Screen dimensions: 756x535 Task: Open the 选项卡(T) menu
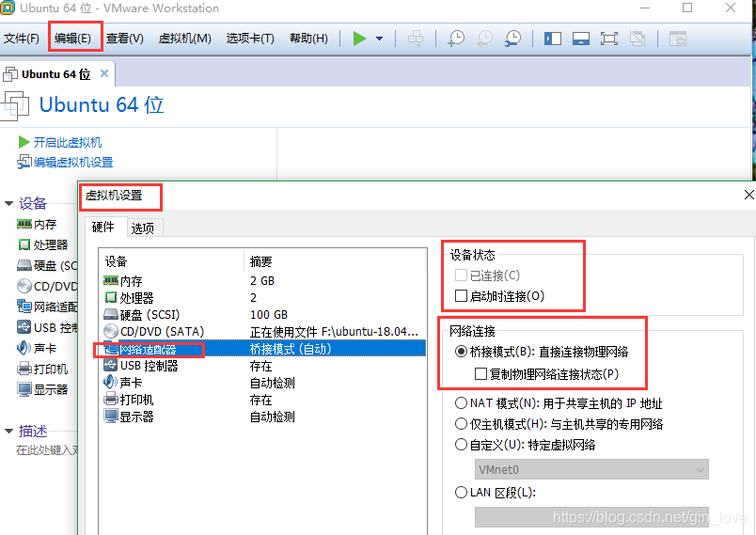click(x=250, y=38)
